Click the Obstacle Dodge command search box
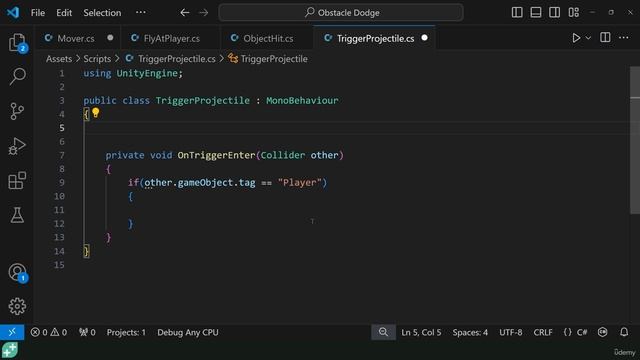This screenshot has height=360, width=640. coord(341,13)
